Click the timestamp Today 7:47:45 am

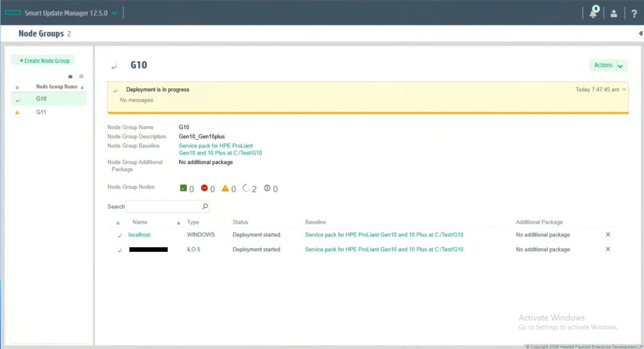tap(597, 90)
